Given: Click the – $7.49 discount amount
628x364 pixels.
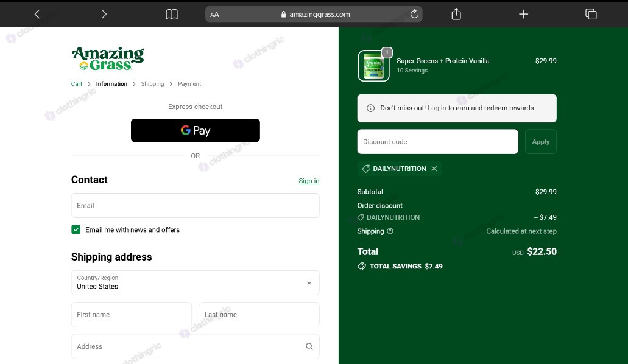Looking at the screenshot, I should coord(545,217).
